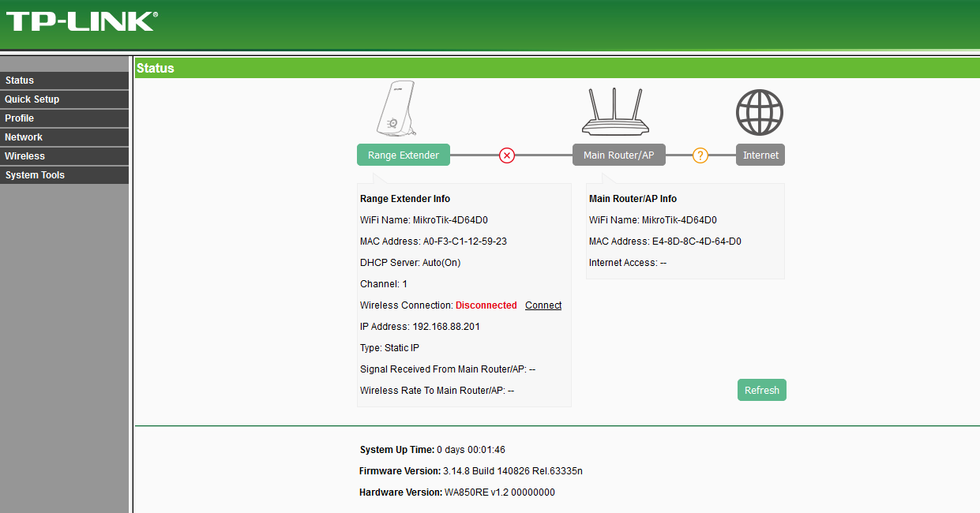Click the DHCP Server Auto(On) line
The height and width of the screenshot is (513, 980).
[x=411, y=263]
